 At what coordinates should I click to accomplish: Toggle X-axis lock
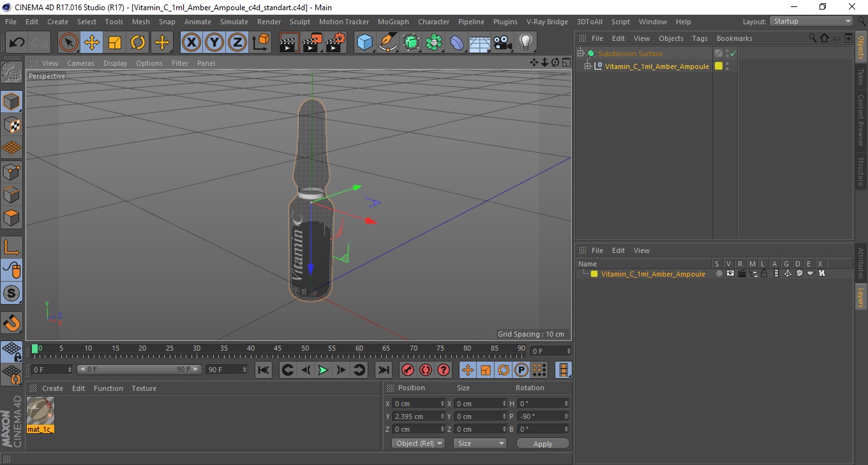[x=191, y=43]
